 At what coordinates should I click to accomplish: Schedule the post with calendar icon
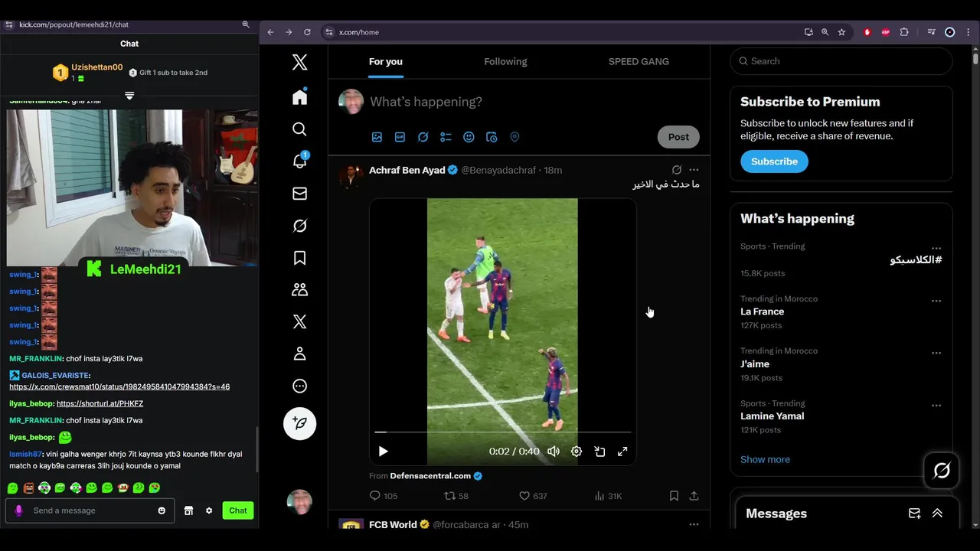point(492,137)
